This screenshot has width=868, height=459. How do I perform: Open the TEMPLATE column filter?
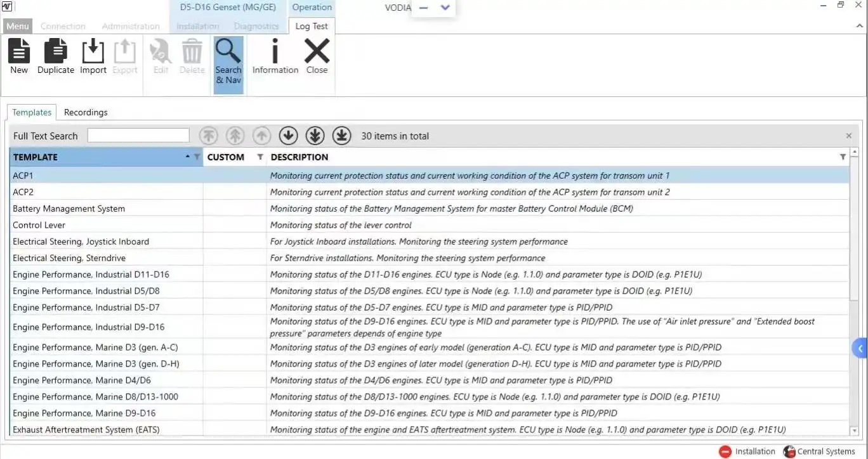[197, 157]
